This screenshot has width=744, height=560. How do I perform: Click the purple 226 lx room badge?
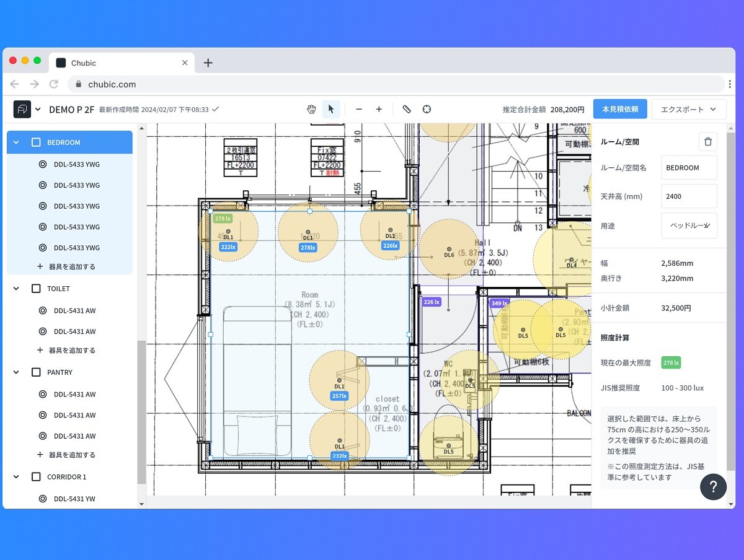(x=432, y=302)
